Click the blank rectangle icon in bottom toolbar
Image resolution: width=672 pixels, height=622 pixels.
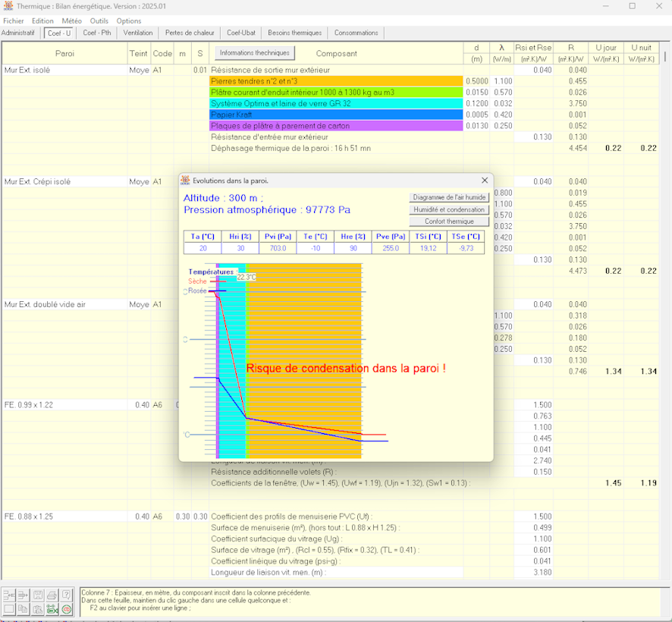pos(9,609)
